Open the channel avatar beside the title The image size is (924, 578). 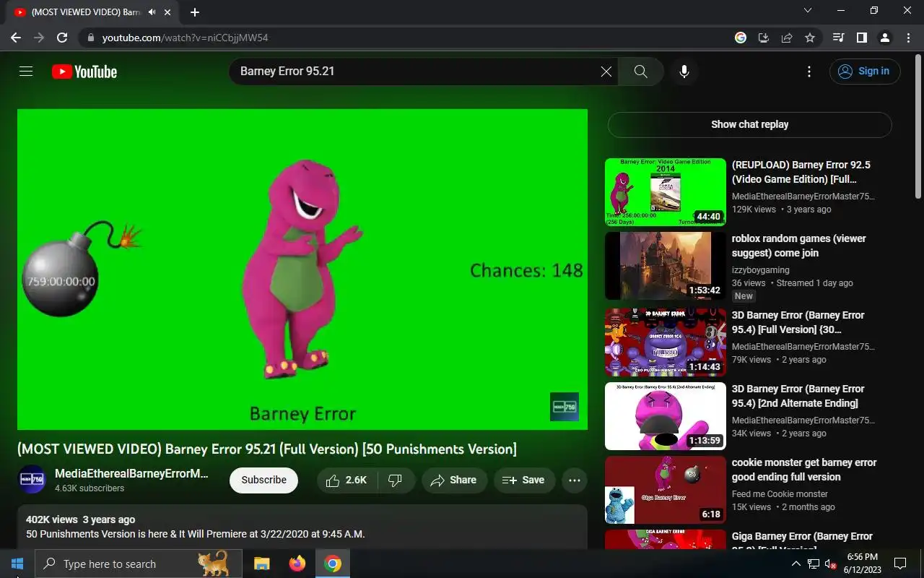tap(32, 480)
